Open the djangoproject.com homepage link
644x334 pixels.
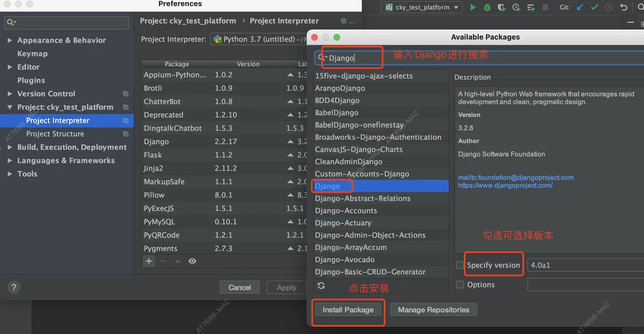506,185
